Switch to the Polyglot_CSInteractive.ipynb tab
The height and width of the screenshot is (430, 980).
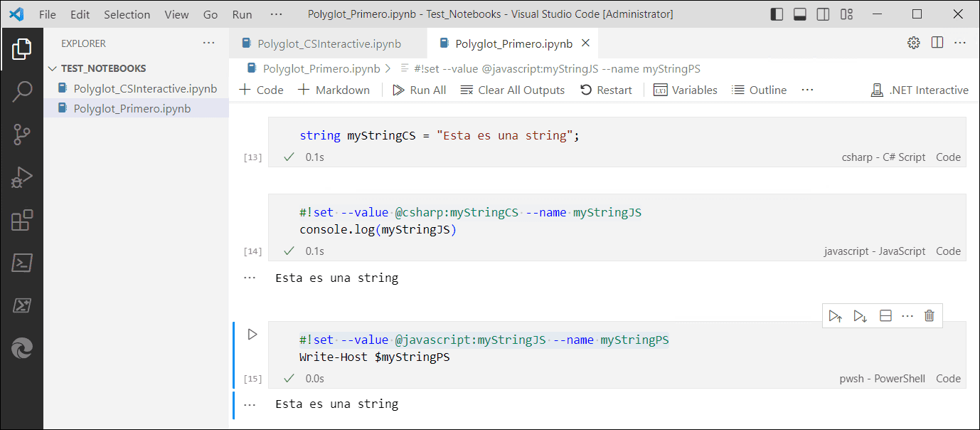[328, 43]
